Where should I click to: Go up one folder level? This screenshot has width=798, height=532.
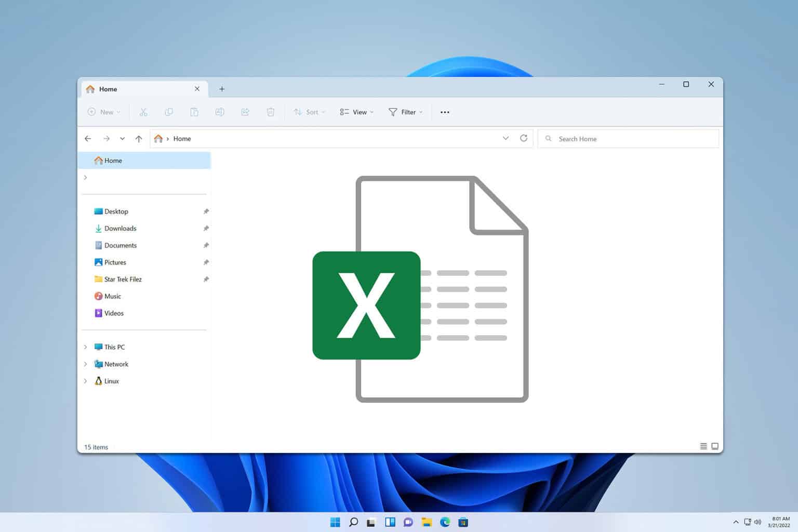click(x=139, y=139)
